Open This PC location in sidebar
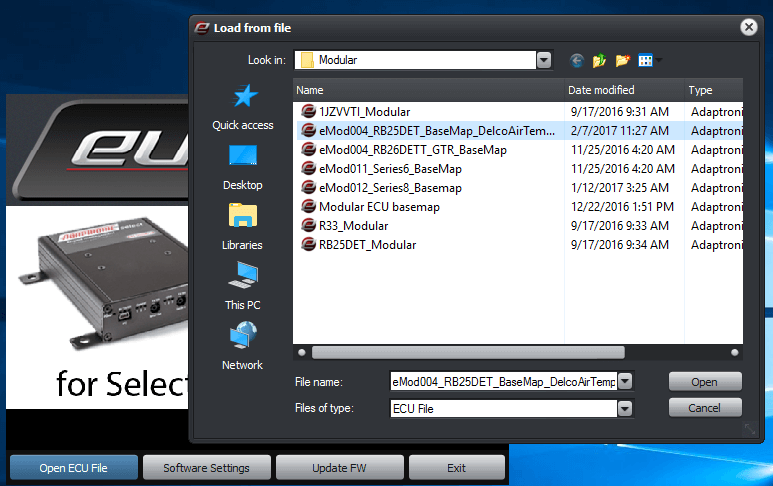Viewport: 773px width, 486px height. pyautogui.click(x=243, y=287)
